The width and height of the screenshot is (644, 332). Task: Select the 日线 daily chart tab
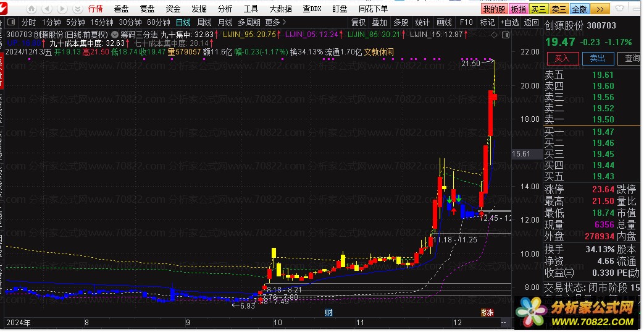(x=183, y=22)
